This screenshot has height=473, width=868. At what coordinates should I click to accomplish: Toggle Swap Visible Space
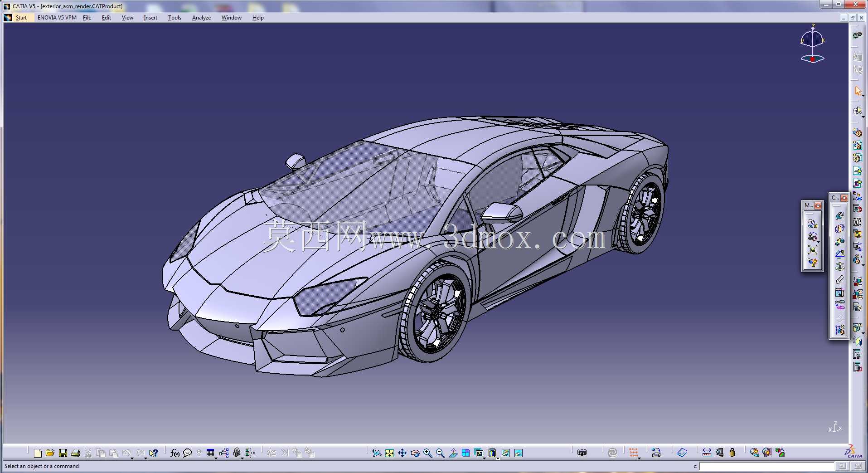[x=519, y=453]
